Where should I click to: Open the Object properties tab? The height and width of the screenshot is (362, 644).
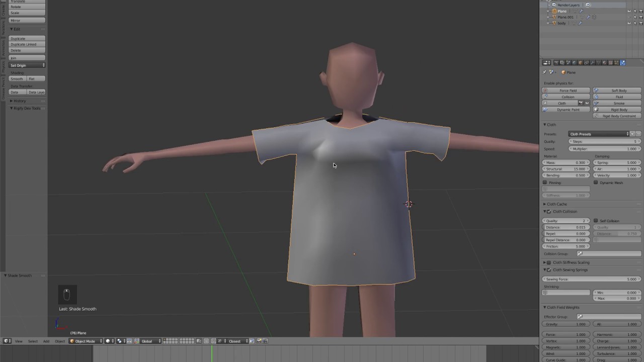(x=580, y=63)
